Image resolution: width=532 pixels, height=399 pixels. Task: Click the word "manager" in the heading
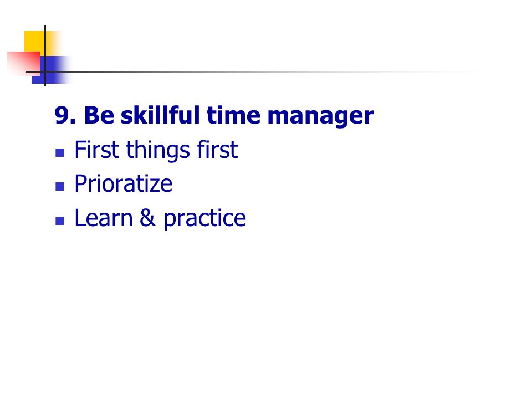pos(320,117)
